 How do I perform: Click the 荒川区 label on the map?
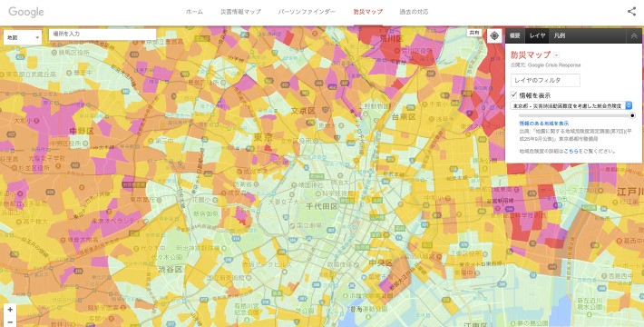tap(391, 39)
